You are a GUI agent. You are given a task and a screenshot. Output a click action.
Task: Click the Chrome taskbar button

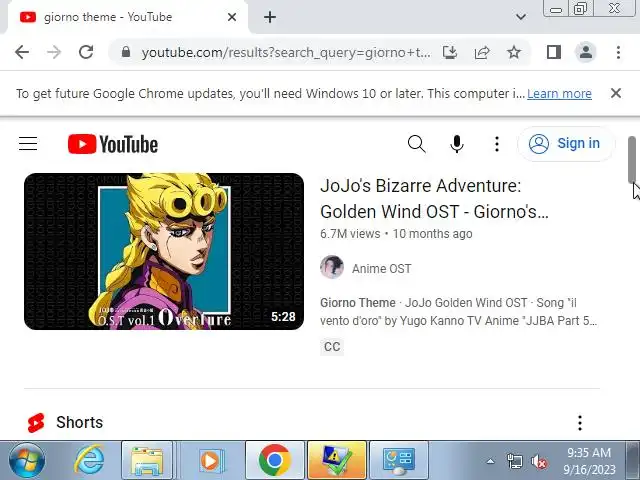tap(275, 460)
